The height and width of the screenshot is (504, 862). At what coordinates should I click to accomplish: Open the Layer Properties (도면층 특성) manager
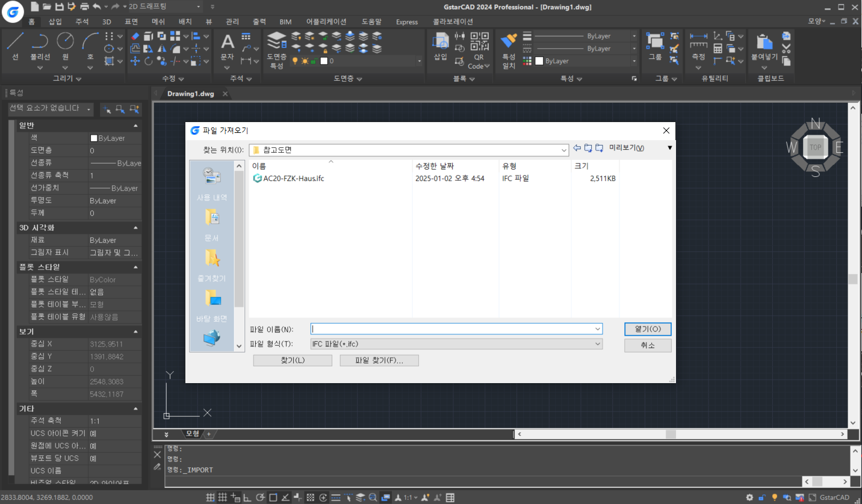click(277, 51)
